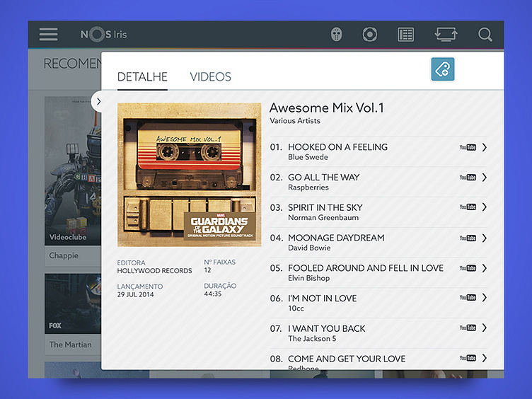Viewport: 532px width, 399px height.
Task: Expand I'm Not in Love chevron
Action: pos(485,298)
